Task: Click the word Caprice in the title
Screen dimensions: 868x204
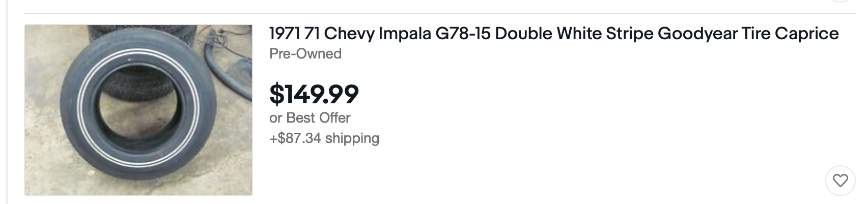Action: (807, 34)
